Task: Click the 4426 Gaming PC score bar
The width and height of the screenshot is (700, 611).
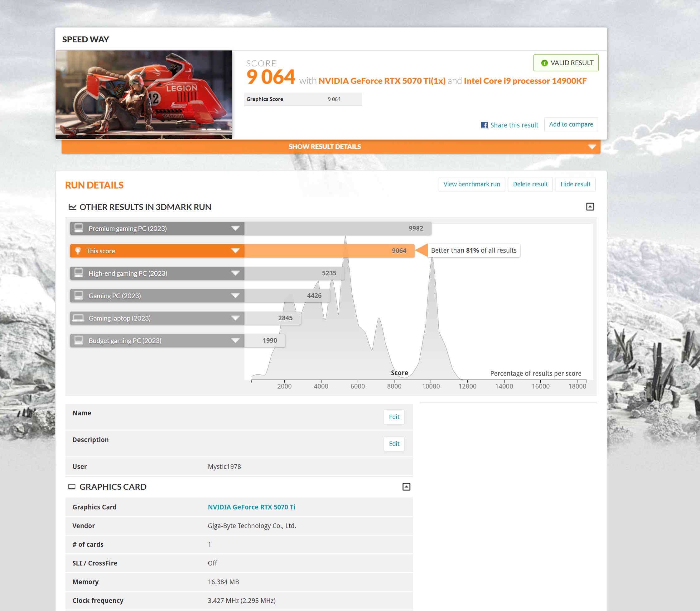Action: click(287, 296)
